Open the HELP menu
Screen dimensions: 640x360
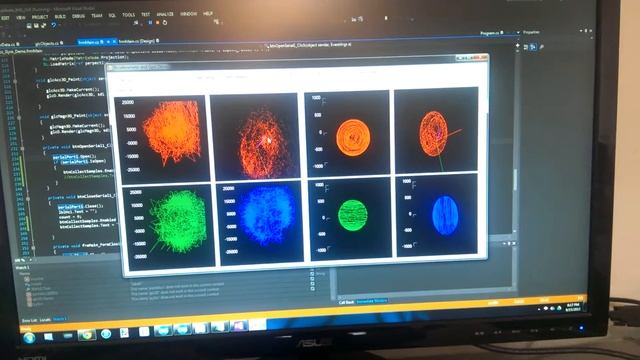pyautogui.click(x=208, y=13)
